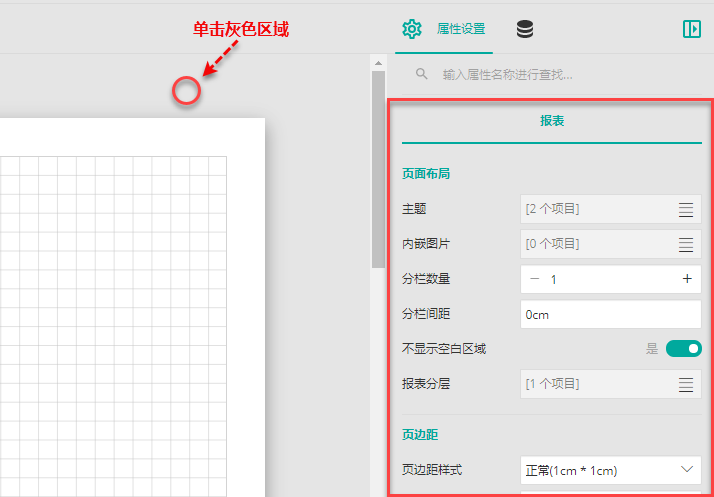Open the 报表分层 item list icon
The width and height of the screenshot is (714, 497).
tap(686, 384)
